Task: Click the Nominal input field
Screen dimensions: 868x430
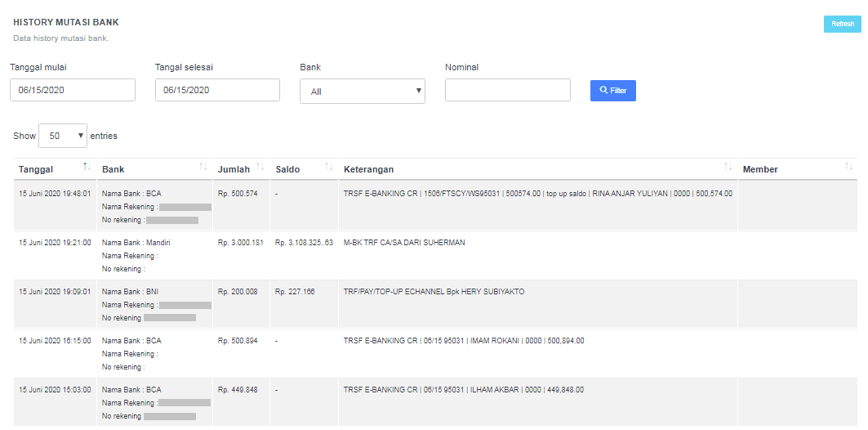Action: [x=507, y=90]
